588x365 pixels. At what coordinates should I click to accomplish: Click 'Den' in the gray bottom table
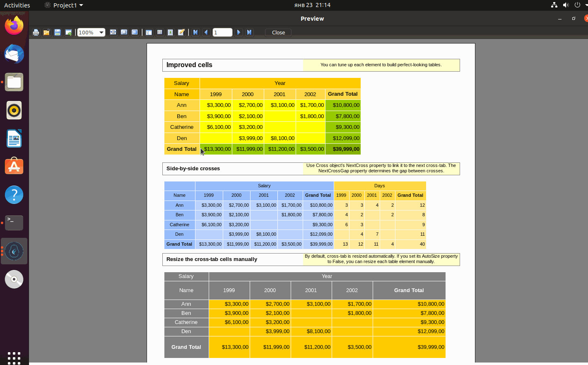[x=186, y=331]
